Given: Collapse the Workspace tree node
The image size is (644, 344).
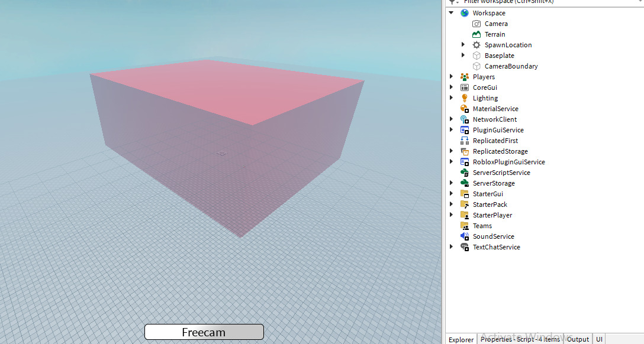Looking at the screenshot, I should [x=452, y=12].
